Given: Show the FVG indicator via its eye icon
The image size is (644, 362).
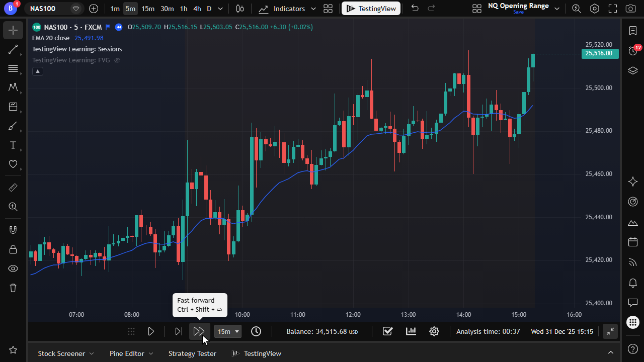Looking at the screenshot, I should (117, 60).
